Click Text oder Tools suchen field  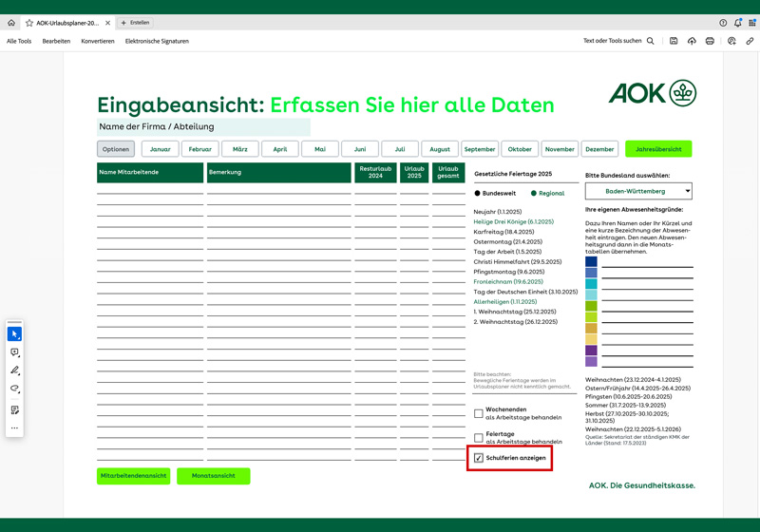(x=612, y=41)
